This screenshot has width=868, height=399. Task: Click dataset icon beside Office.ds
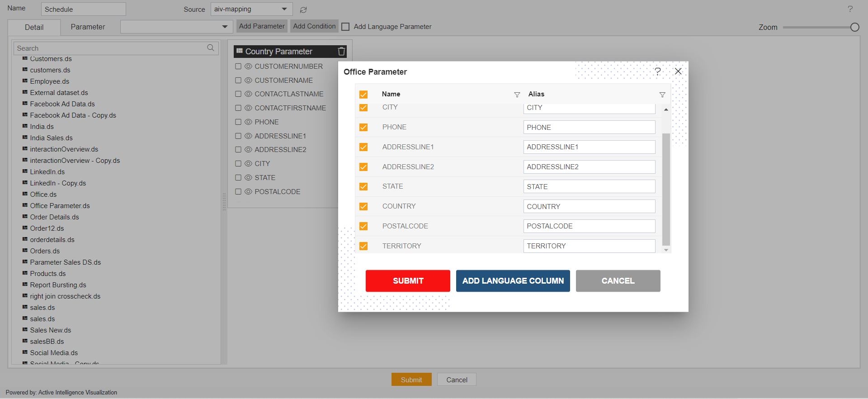25,194
